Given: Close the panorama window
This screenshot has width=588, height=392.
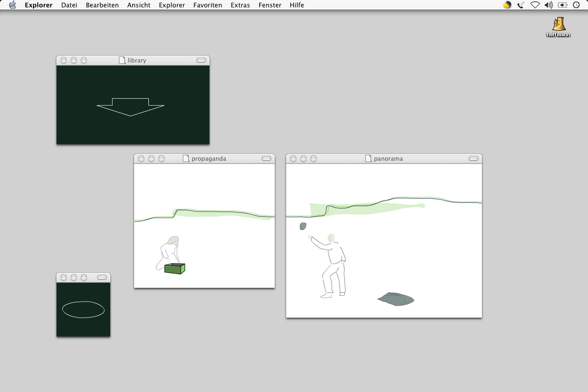Looking at the screenshot, I should point(293,158).
